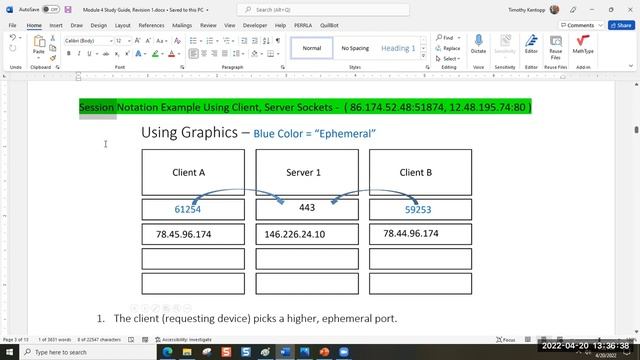The height and width of the screenshot is (360, 640).
Task: Click the Sort icon
Action: pos(266,40)
